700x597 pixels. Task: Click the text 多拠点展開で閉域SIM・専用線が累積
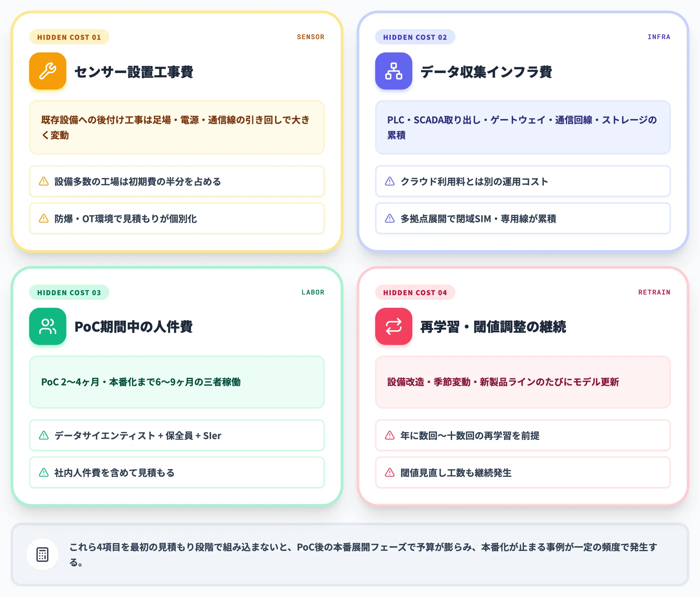pyautogui.click(x=478, y=219)
